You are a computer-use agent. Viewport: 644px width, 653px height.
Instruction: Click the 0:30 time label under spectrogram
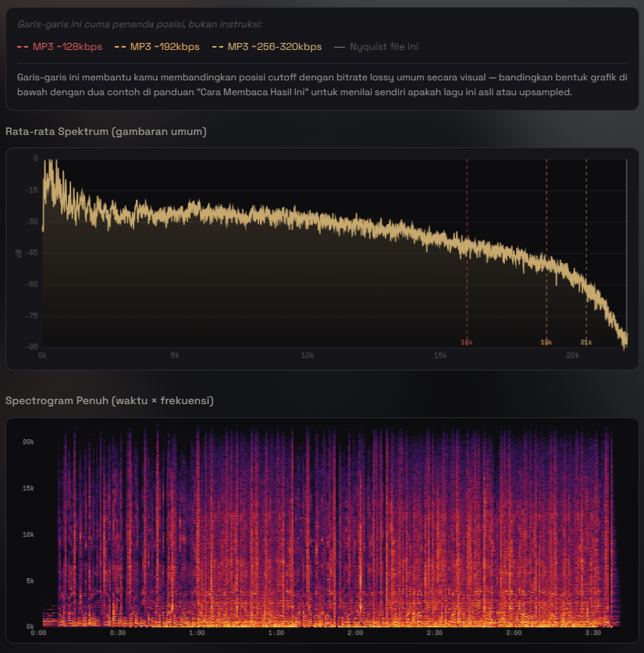tap(117, 633)
